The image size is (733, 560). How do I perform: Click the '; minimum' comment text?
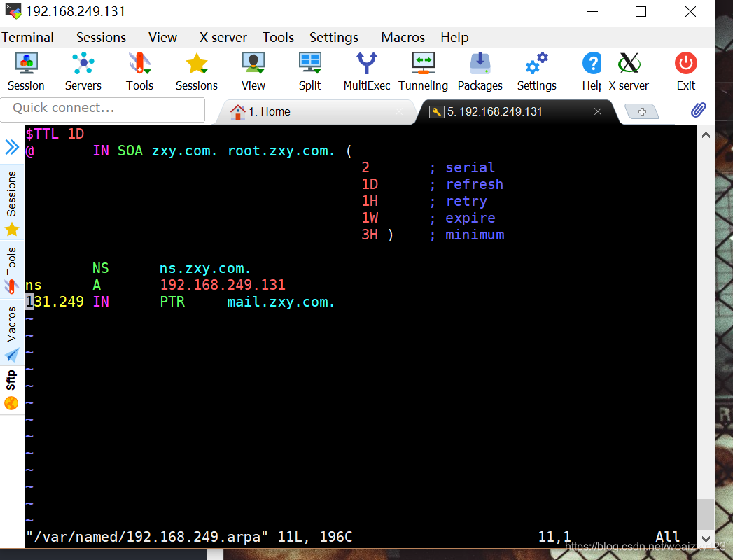coord(466,234)
